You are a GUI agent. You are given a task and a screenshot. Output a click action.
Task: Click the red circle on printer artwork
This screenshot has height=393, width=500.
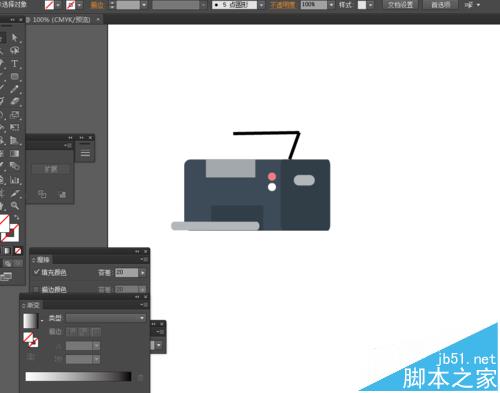[272, 176]
